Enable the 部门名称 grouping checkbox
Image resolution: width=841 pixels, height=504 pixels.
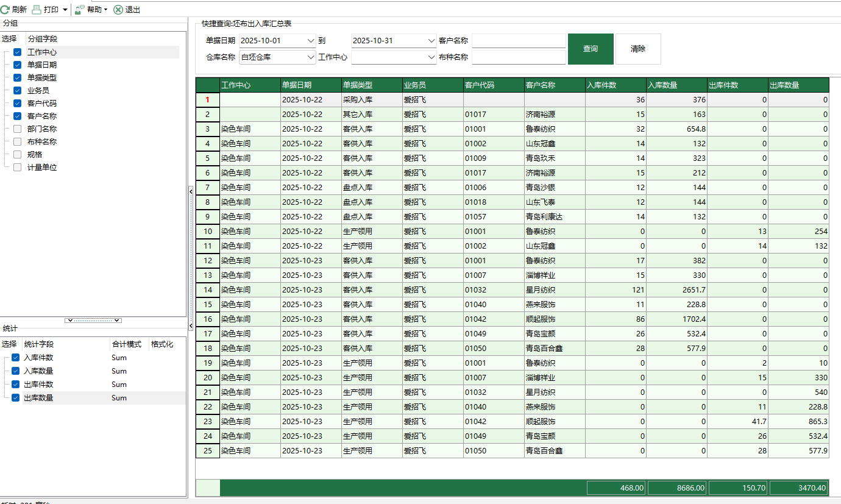(x=16, y=129)
